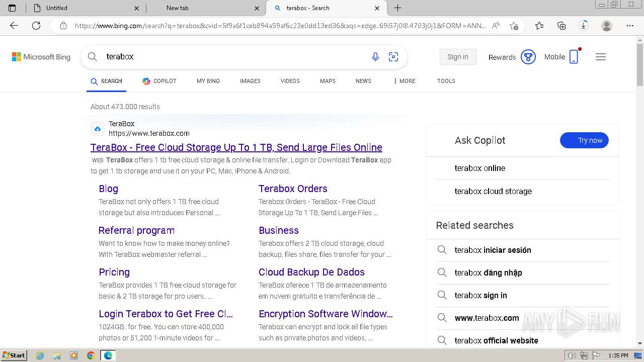Select the IMAGES tab

pos(250,81)
